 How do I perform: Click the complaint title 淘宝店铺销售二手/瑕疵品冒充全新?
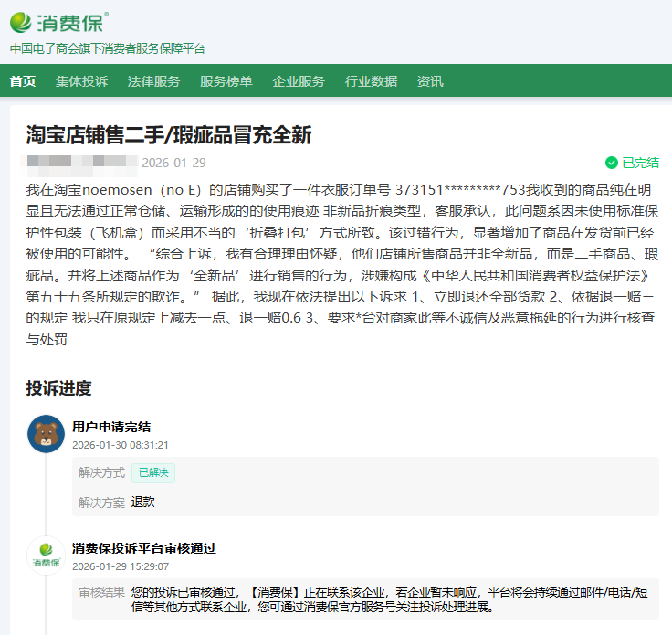pyautogui.click(x=169, y=135)
